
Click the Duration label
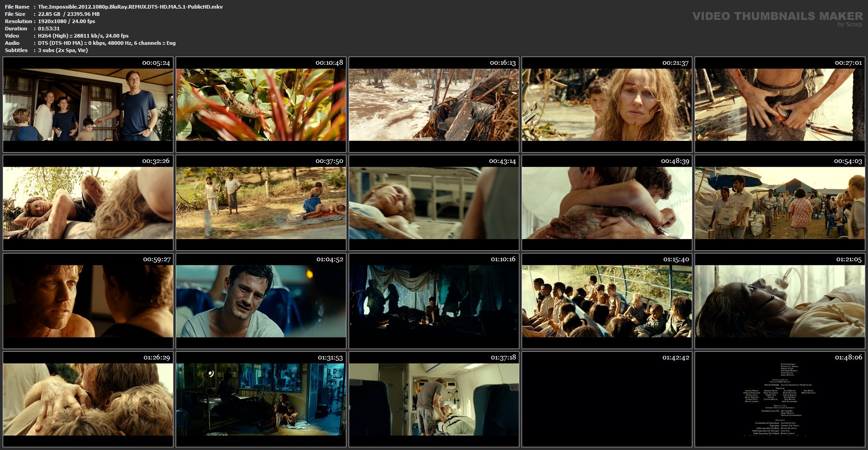click(x=16, y=29)
